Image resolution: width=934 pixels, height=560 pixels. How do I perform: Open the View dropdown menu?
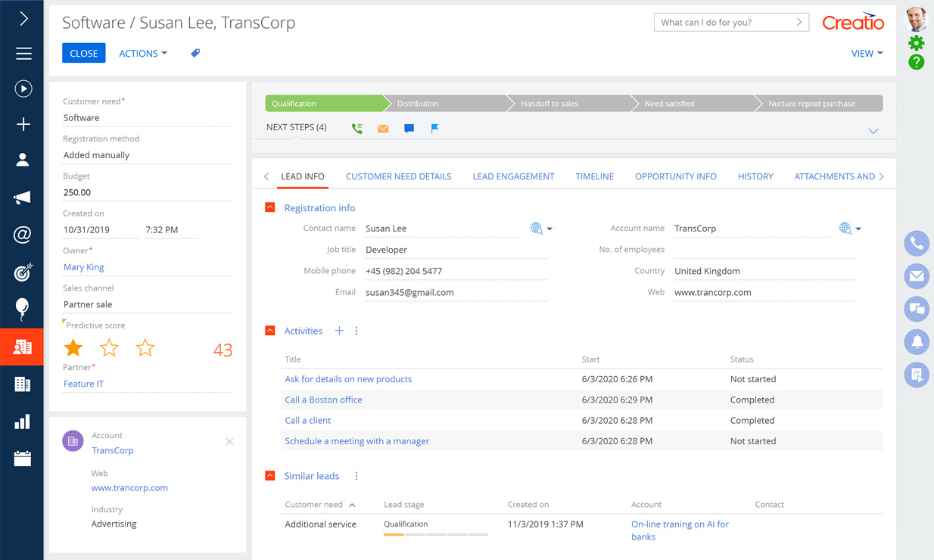pyautogui.click(x=867, y=53)
